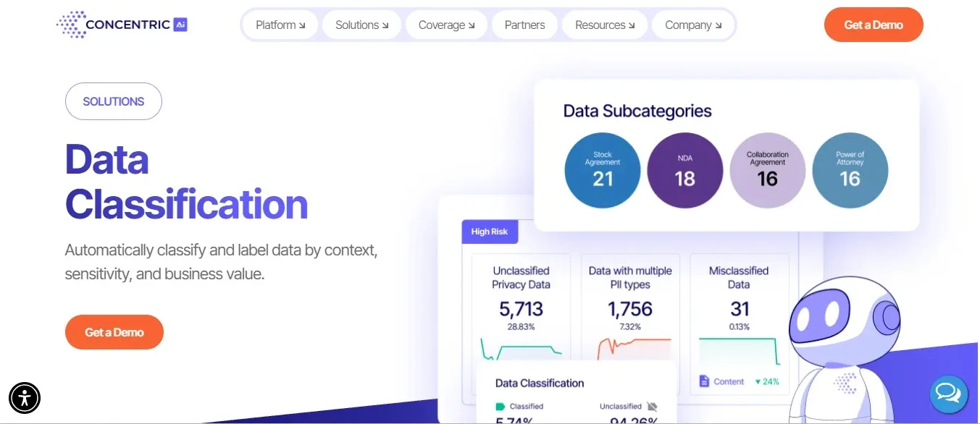Click the green Classified tag icon
The width and height of the screenshot is (980, 424).
pos(500,407)
